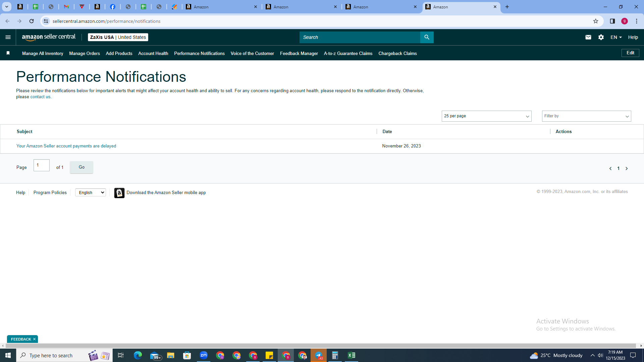Open Task View on taskbar
Image resolution: width=644 pixels, height=362 pixels.
[121, 355]
